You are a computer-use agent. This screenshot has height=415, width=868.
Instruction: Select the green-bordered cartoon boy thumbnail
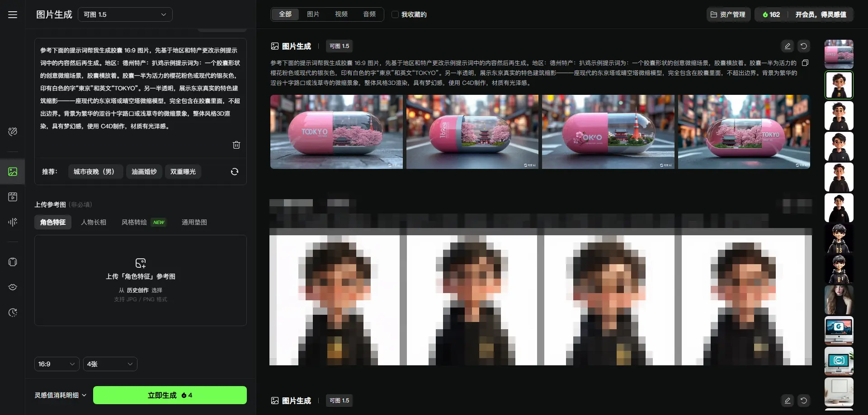pos(839,85)
